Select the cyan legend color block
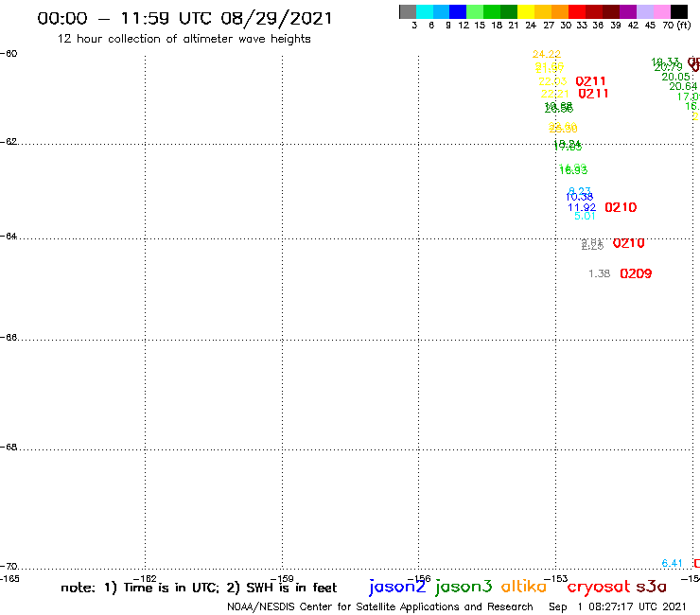The image size is (700, 615). pyautogui.click(x=425, y=11)
